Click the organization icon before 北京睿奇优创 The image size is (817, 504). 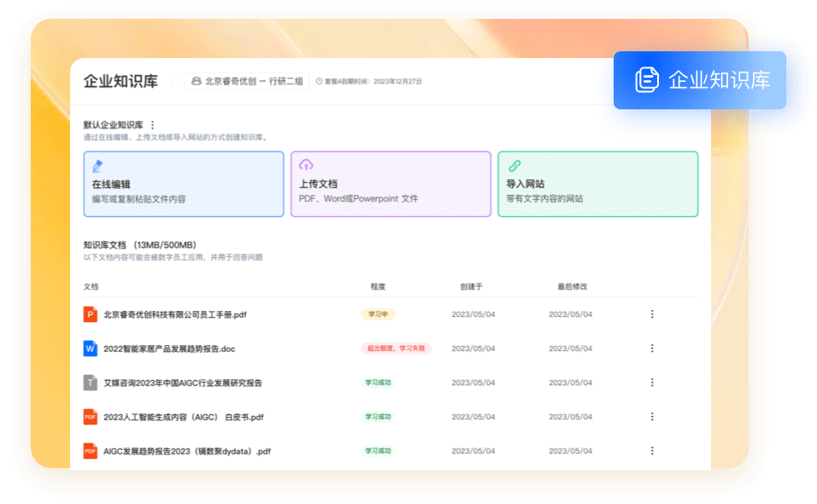(x=195, y=80)
